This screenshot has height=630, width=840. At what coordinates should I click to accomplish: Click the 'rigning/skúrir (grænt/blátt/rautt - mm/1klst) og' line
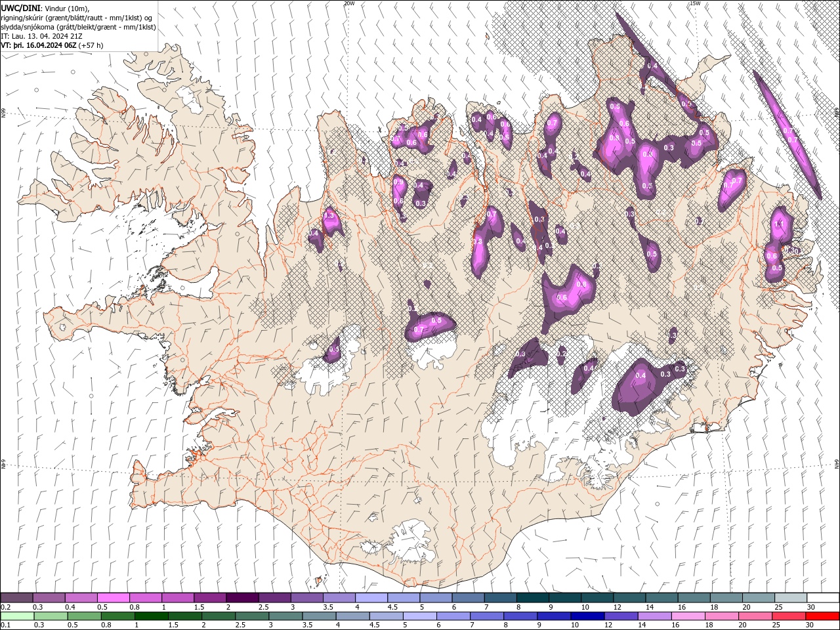[x=77, y=18]
